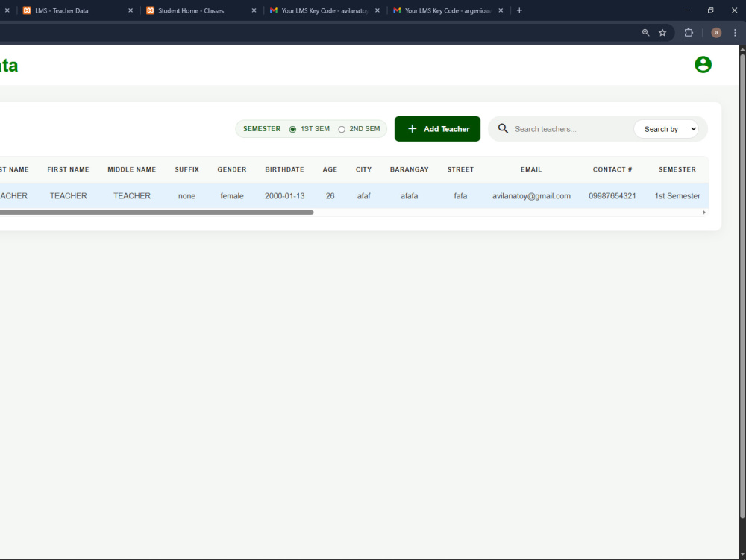Open the browser extensions puzzle icon
Image resolution: width=746 pixels, height=560 pixels.
pyautogui.click(x=689, y=32)
